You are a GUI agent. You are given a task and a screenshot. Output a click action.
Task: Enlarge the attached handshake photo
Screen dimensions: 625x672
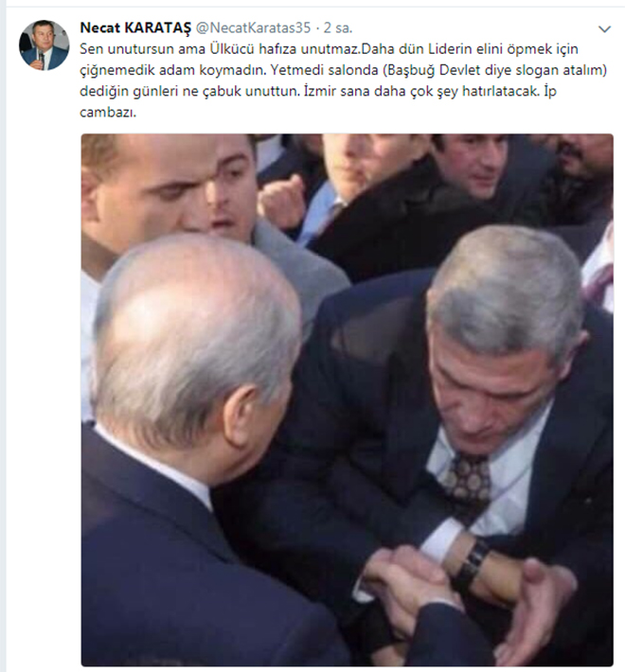[x=348, y=399]
